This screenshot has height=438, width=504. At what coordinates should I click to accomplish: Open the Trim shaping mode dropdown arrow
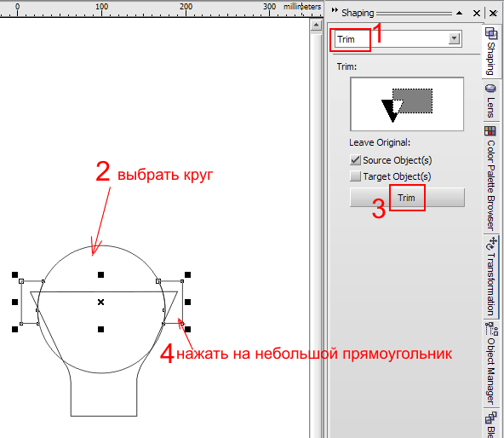pos(454,38)
